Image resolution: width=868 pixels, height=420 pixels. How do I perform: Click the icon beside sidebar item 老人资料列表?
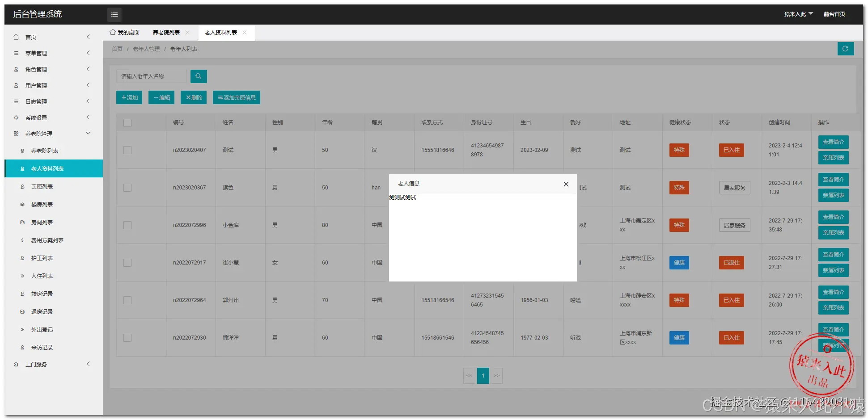click(22, 169)
